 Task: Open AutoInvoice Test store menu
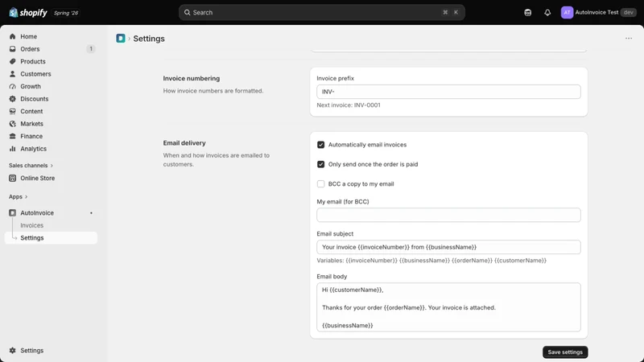pyautogui.click(x=598, y=12)
